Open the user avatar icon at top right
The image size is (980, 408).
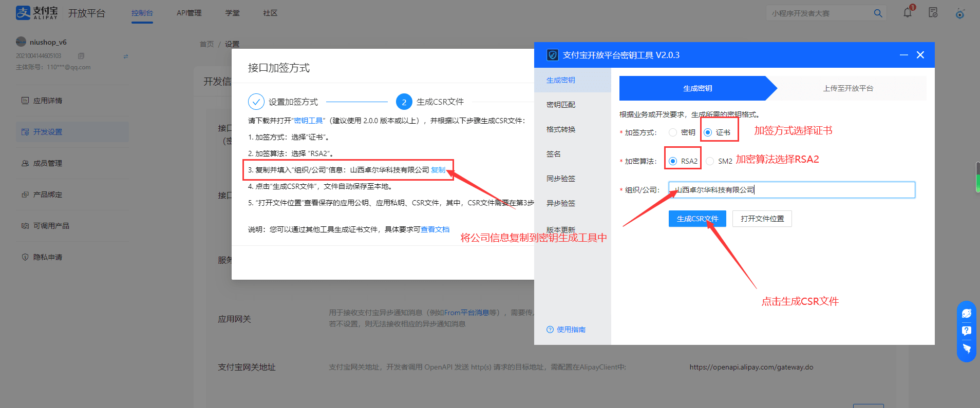tap(959, 14)
